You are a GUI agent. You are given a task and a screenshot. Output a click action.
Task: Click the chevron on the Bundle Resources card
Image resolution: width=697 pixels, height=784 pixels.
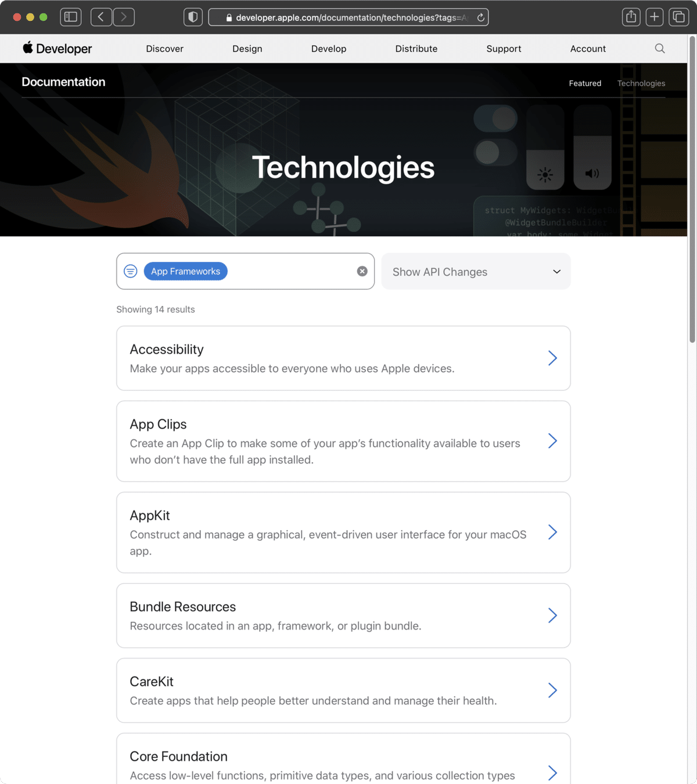(552, 616)
